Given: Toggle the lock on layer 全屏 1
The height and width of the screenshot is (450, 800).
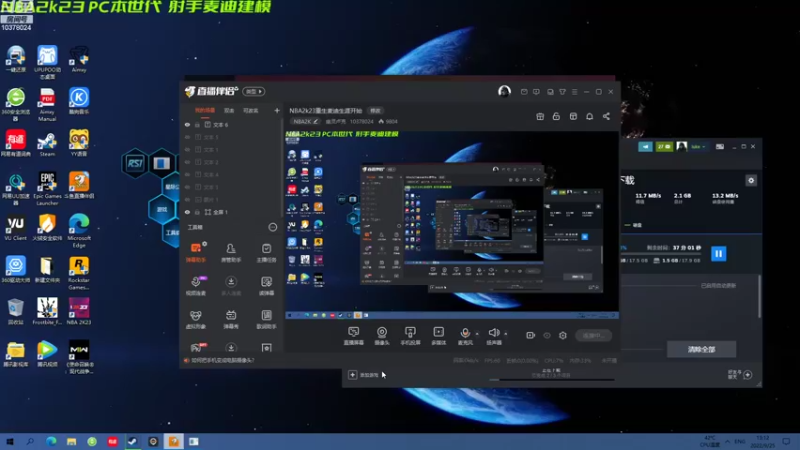Looking at the screenshot, I should tap(197, 212).
